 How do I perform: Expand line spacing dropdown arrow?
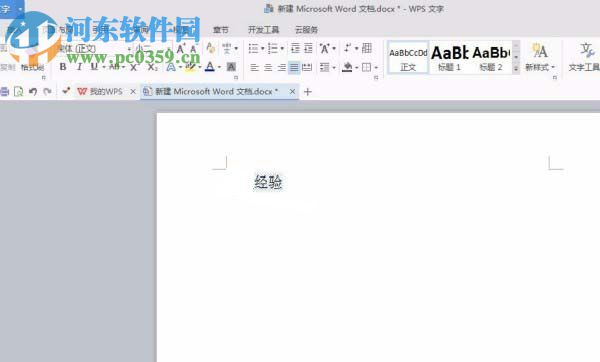[x=334, y=68]
